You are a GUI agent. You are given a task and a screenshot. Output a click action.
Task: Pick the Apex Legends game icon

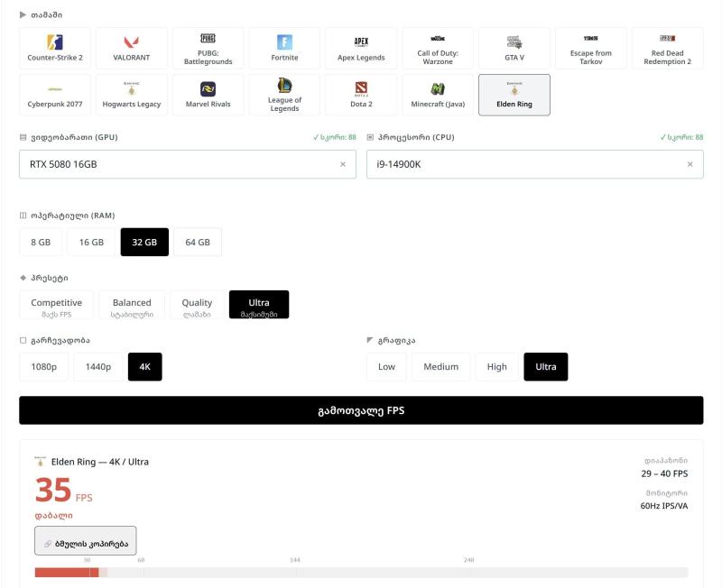(361, 47)
